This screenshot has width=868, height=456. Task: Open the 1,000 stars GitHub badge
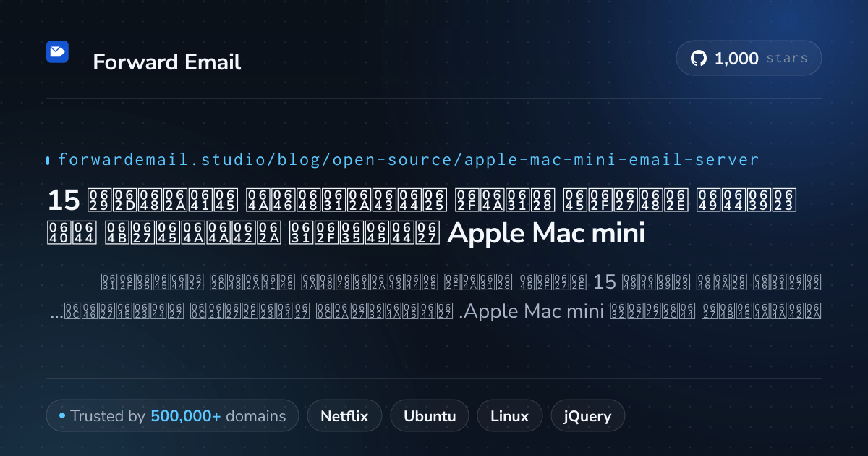click(x=749, y=58)
